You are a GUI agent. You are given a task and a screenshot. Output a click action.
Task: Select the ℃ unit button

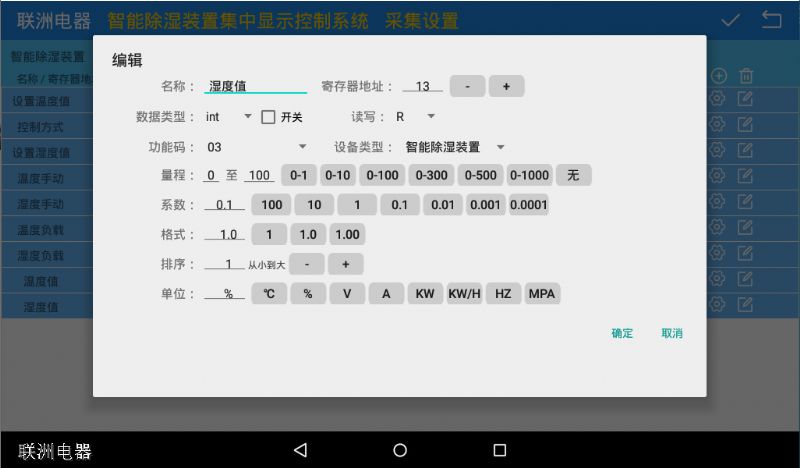tap(268, 294)
